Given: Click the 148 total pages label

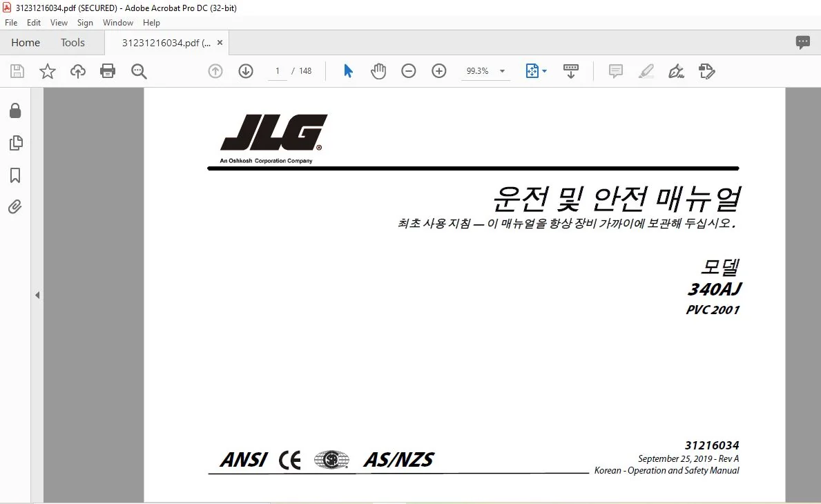Looking at the screenshot, I should pyautogui.click(x=305, y=71).
